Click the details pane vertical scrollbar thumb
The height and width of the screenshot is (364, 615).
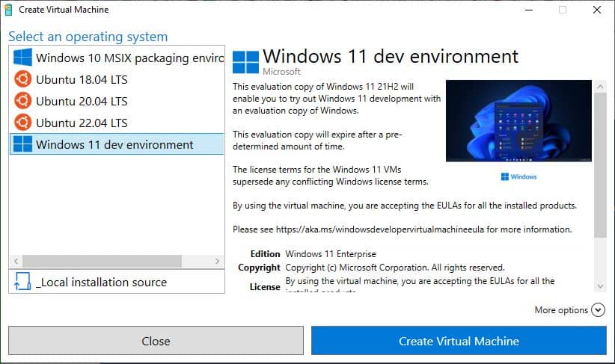click(600, 165)
